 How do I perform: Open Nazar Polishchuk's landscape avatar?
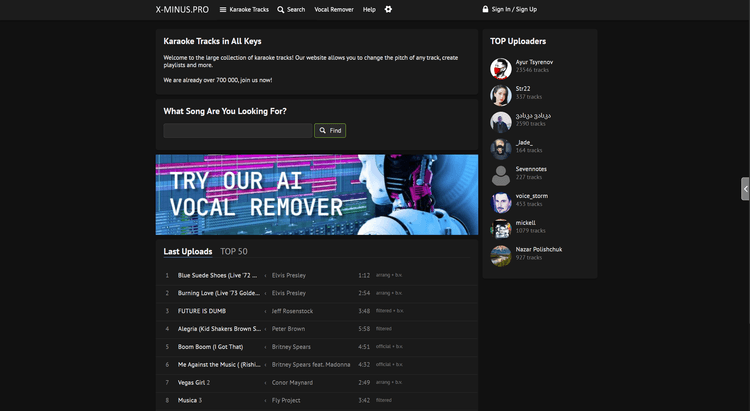501,256
